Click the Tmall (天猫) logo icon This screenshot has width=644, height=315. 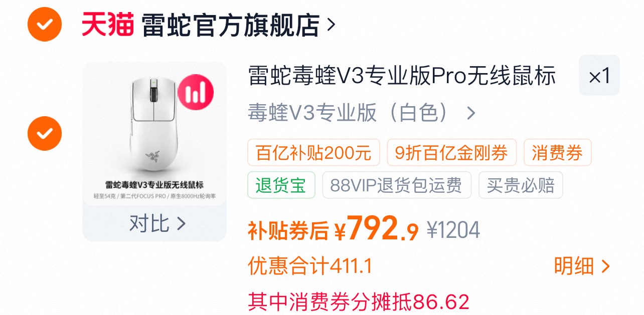108,24
